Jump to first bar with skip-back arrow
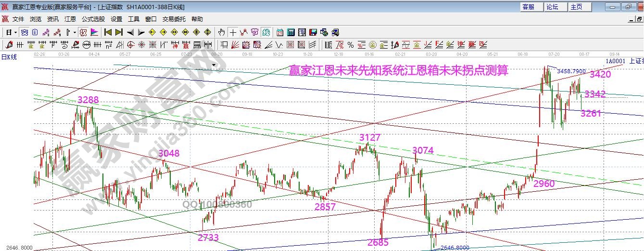 107,32
